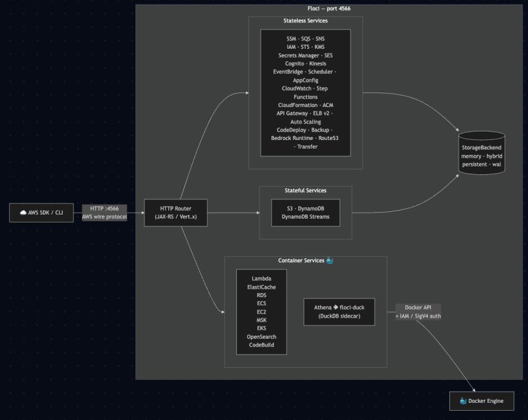Click MSK in the container list
528x420 pixels.
tap(261, 320)
